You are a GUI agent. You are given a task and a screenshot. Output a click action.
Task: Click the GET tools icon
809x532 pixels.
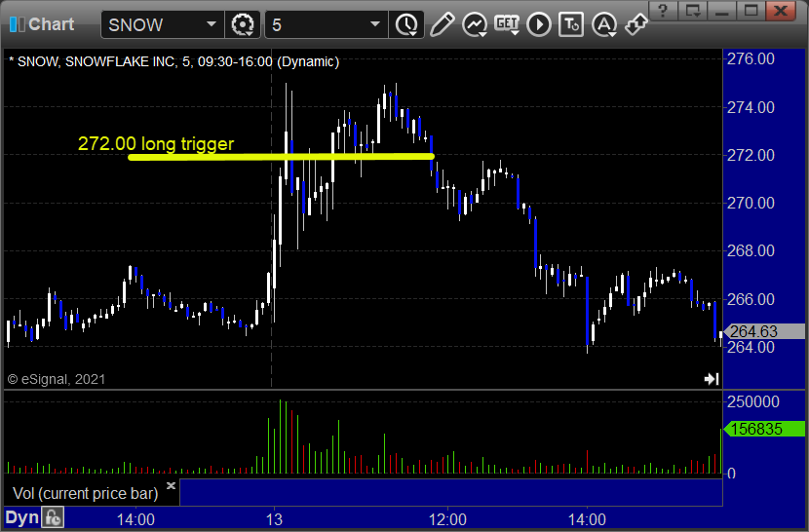tap(507, 24)
